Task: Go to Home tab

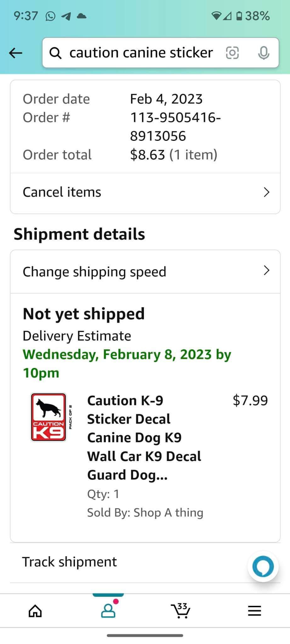Action: click(35, 611)
